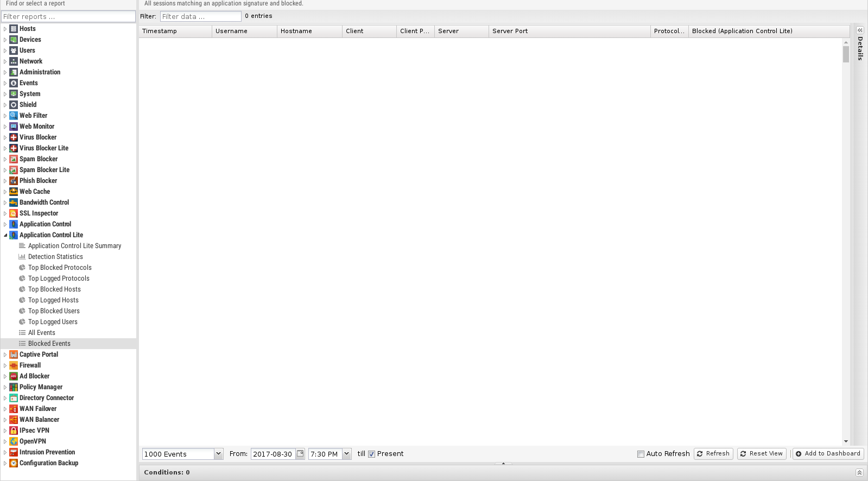Click the Network category icon
The height and width of the screenshot is (481, 868).
[14, 61]
